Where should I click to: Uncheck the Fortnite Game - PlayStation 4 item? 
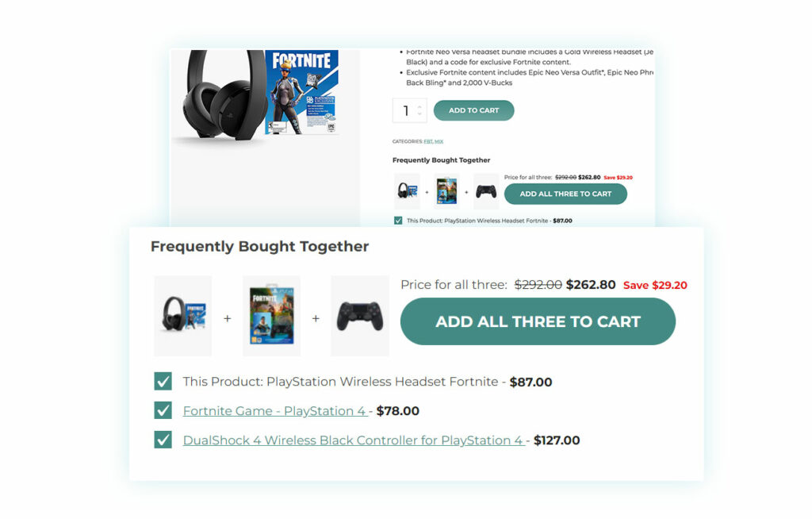[x=163, y=410]
